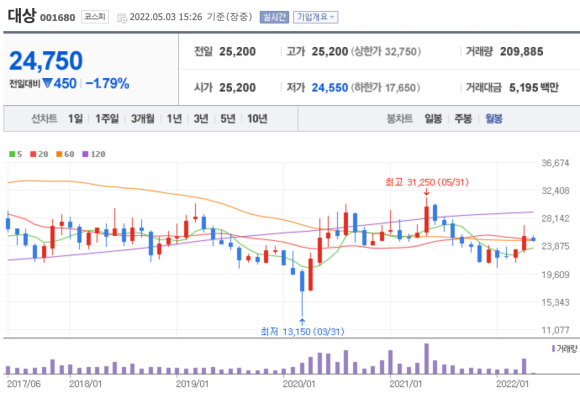
Task: Click the calendar icon beside the date
Action: pos(122,18)
